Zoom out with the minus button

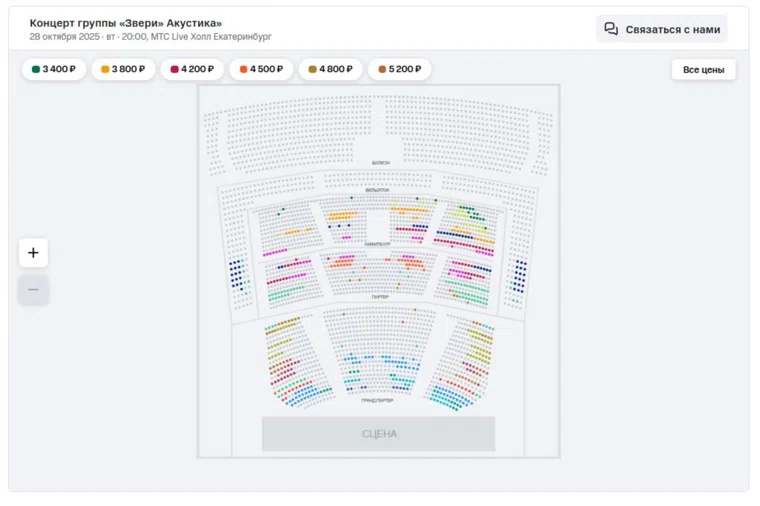[33, 290]
